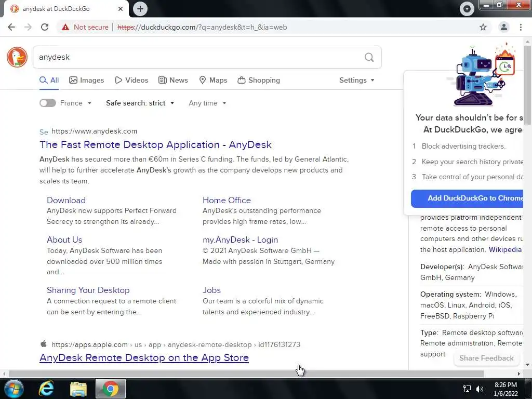This screenshot has width=532, height=399.
Task: Click the Not secure warning triangle icon
Action: (x=65, y=27)
